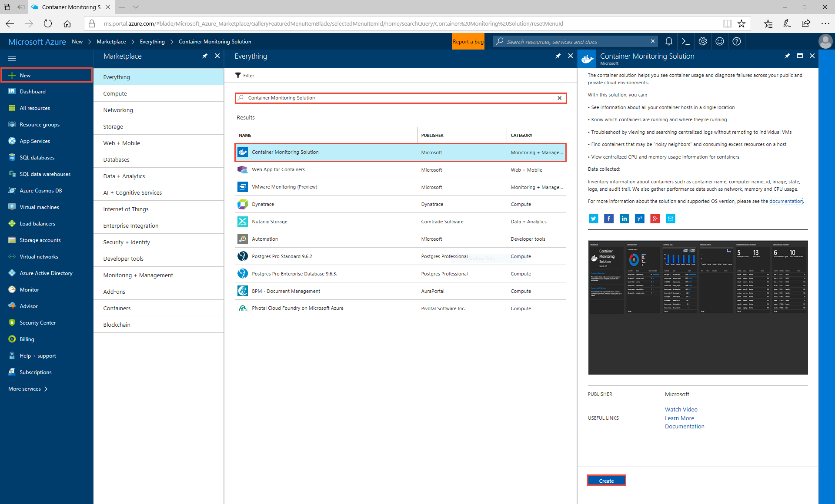Clear the Container Monitoring Solution search field
The image size is (835, 504).
(558, 98)
